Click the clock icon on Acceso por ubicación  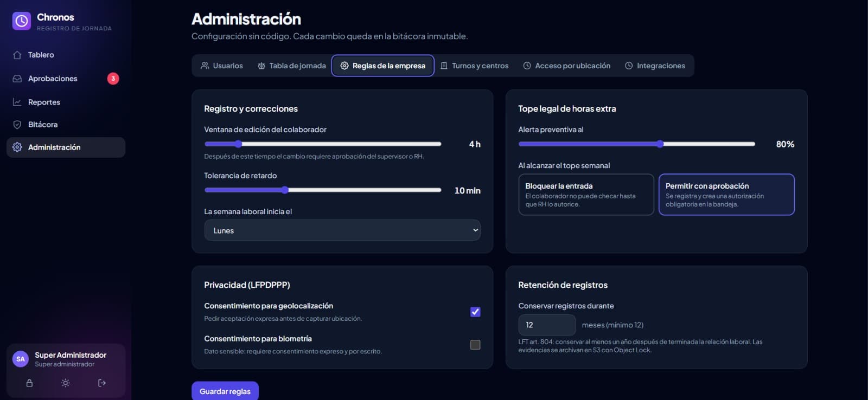527,66
